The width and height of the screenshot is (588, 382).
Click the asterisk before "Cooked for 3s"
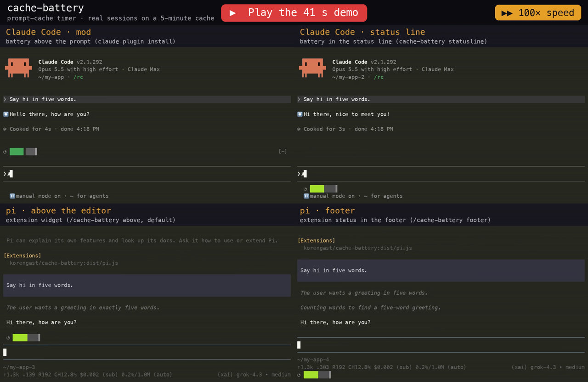tap(299, 129)
